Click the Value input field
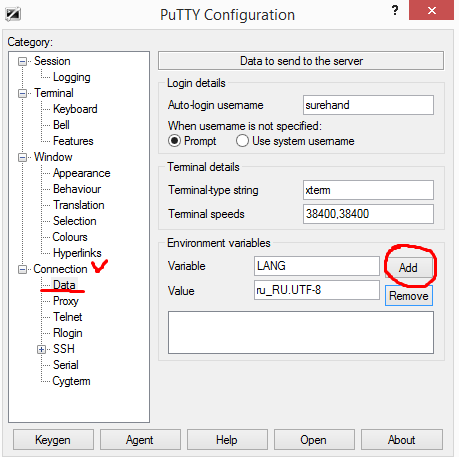This screenshot has height=457, width=459. click(317, 290)
